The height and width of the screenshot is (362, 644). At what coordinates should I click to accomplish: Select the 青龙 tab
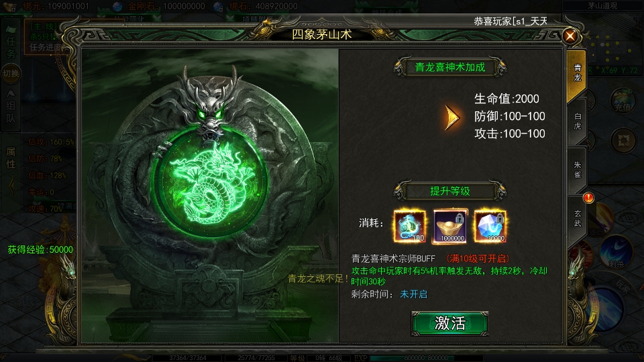tap(577, 74)
